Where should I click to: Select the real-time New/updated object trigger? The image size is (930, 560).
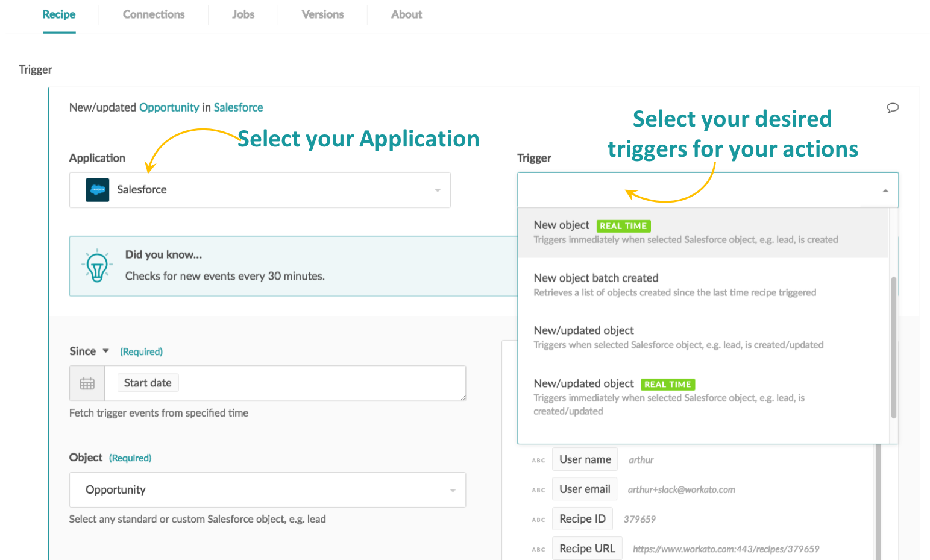pyautogui.click(x=583, y=383)
